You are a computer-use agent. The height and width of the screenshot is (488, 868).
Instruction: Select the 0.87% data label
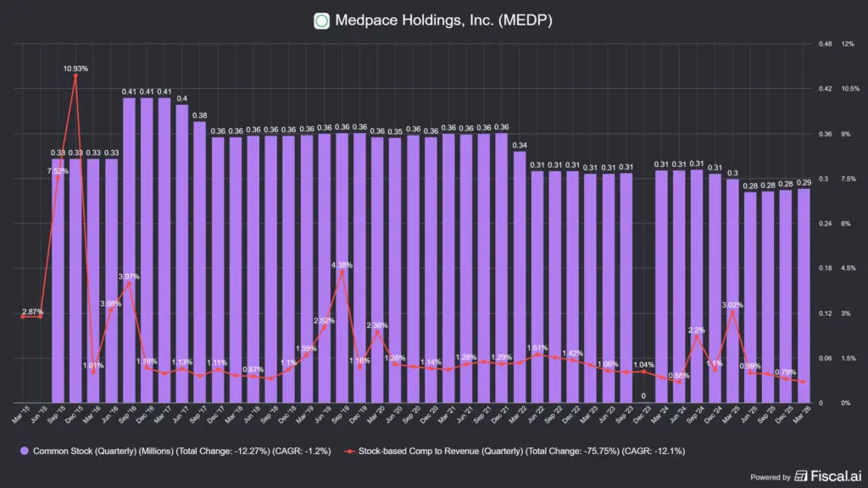tap(253, 369)
